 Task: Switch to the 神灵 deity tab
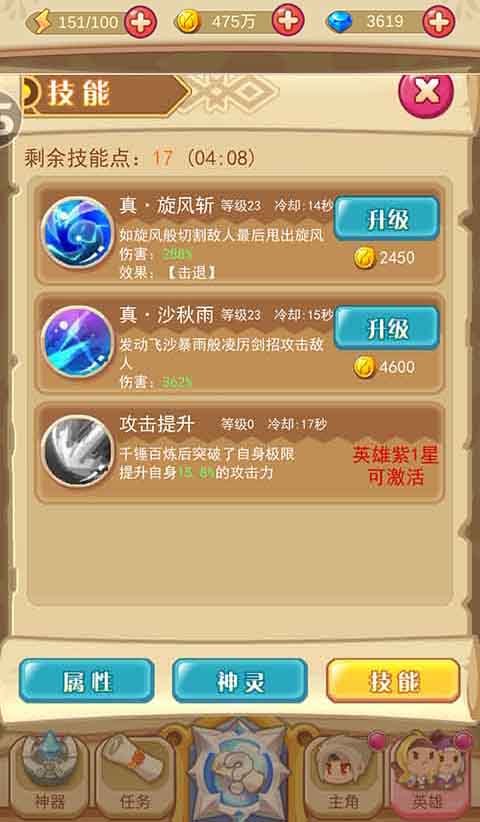[240, 680]
